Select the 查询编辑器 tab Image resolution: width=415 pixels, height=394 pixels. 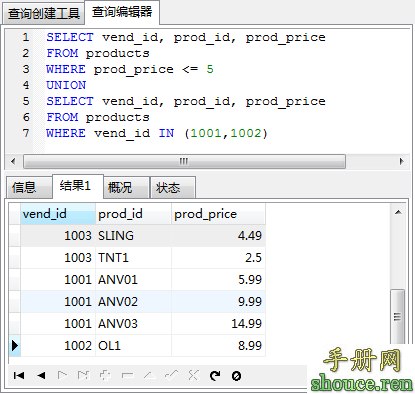click(x=122, y=12)
